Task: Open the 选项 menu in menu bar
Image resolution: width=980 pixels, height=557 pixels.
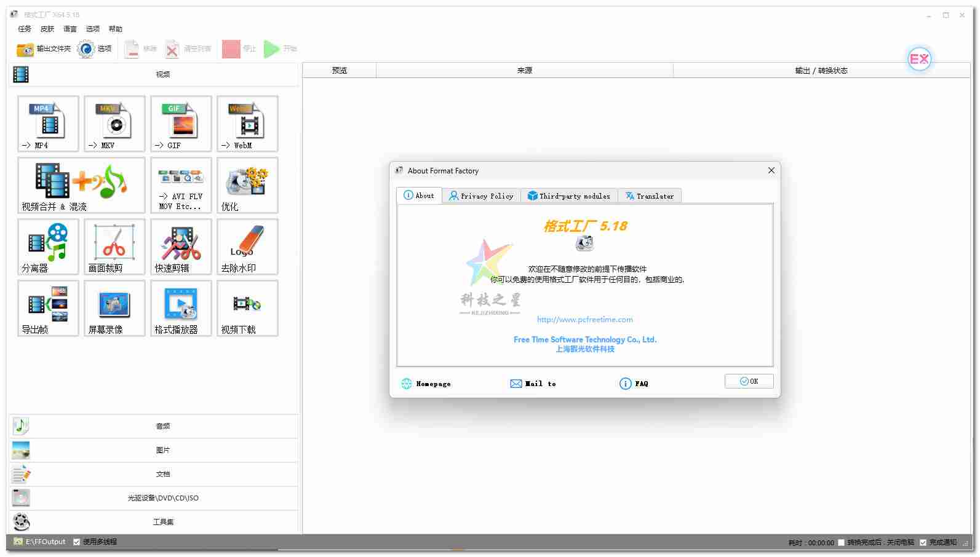Action: pos(93,29)
